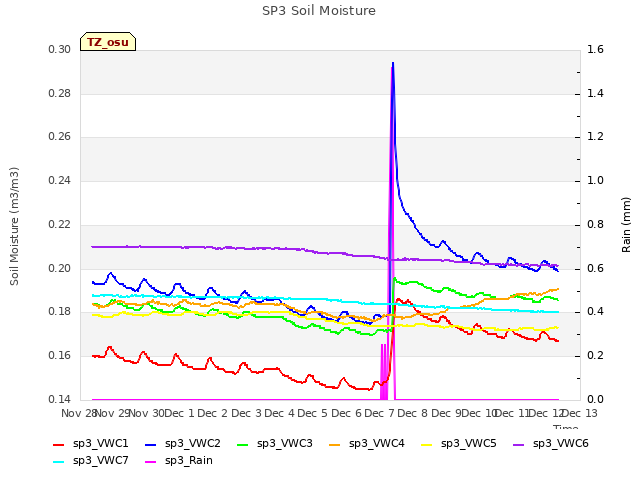Click the Dec 1 date tick label

179,413
